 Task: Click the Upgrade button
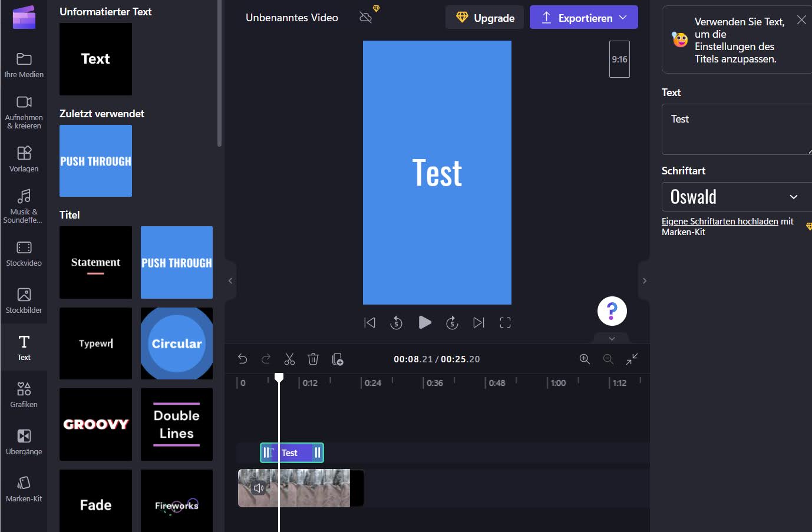click(x=486, y=18)
